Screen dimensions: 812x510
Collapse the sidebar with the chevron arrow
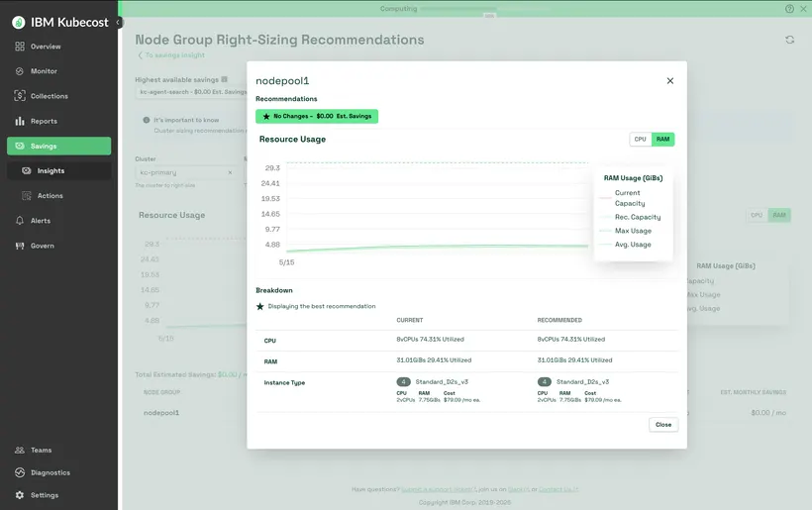tap(118, 22)
